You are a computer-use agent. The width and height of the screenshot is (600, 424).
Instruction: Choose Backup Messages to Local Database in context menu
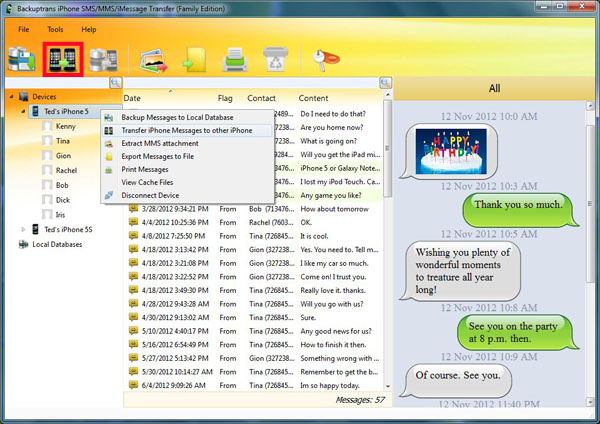click(188, 117)
